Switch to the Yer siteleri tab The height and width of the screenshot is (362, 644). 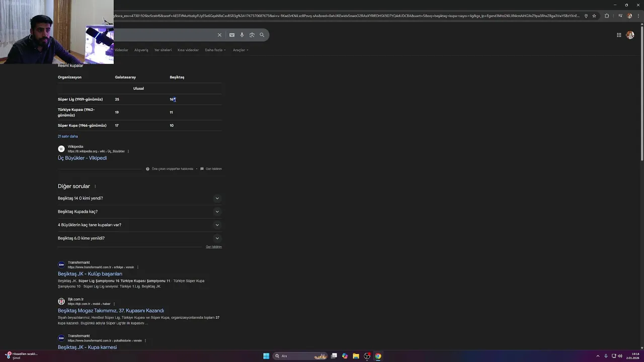click(163, 50)
